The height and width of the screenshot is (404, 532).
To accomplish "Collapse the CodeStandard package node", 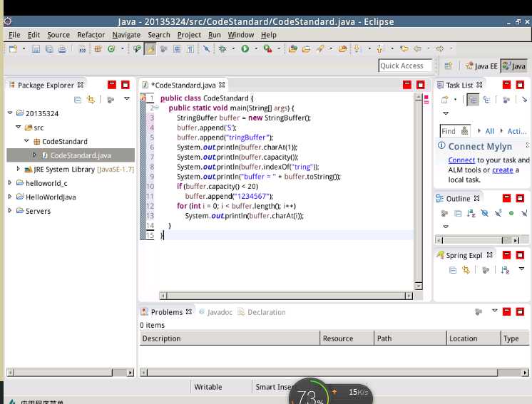I will (26, 140).
